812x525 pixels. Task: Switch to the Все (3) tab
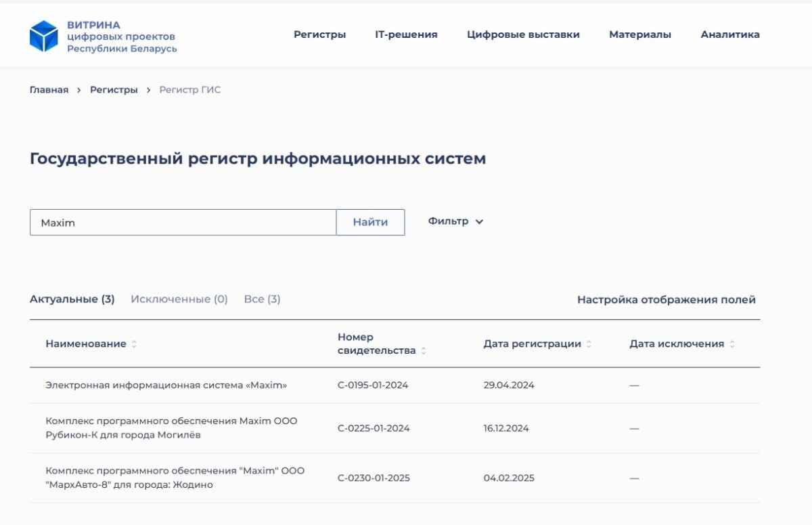click(x=262, y=299)
